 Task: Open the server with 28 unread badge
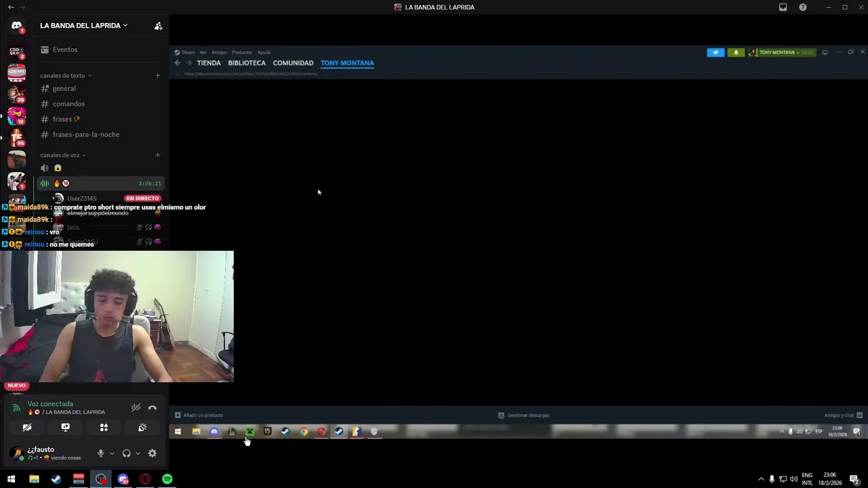(x=16, y=94)
